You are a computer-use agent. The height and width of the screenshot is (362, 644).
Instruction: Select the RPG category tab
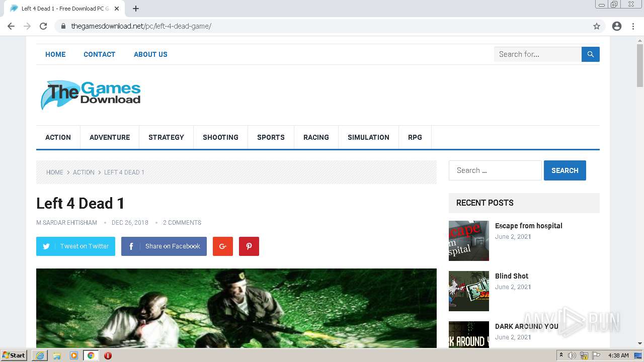[415, 137]
